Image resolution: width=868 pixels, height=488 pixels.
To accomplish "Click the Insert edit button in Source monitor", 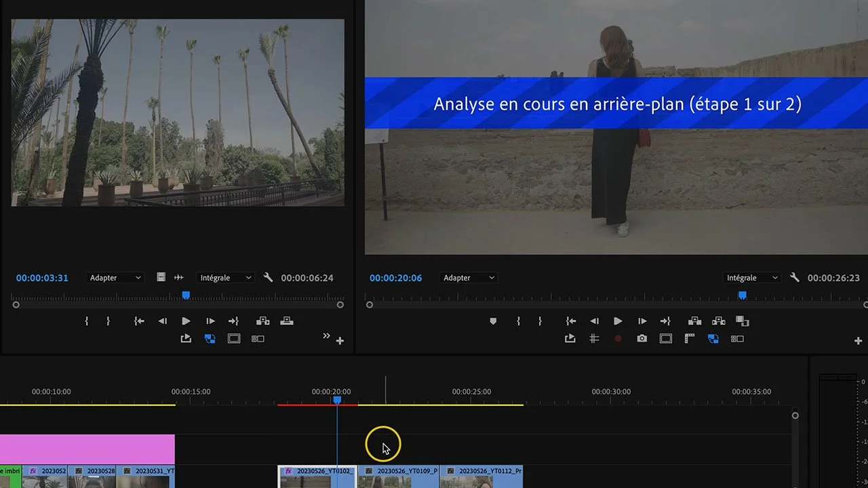I will (263, 321).
